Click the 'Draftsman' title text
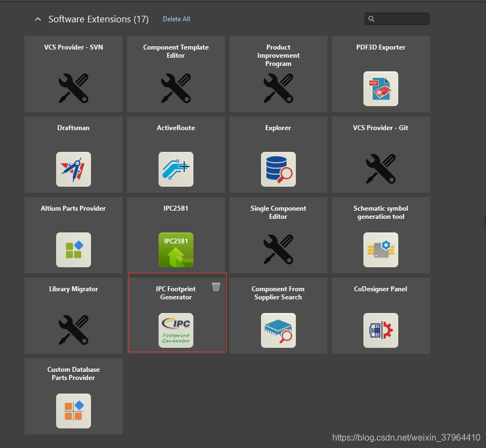 pos(74,128)
